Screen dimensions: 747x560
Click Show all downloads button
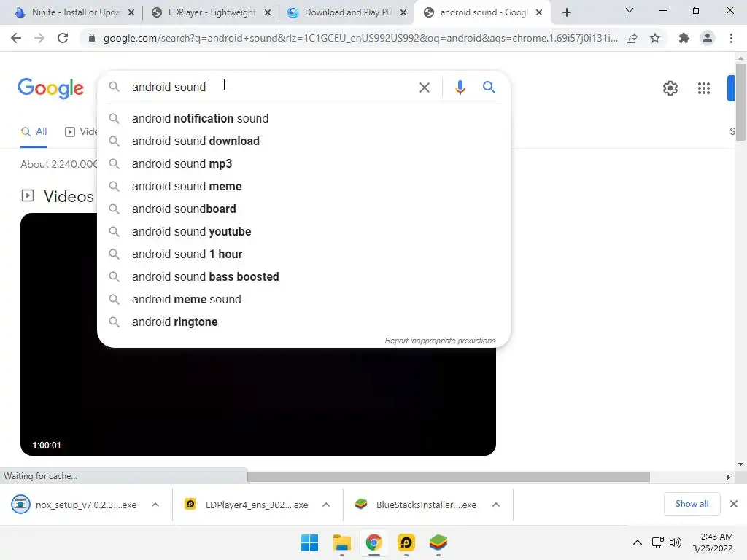point(692,504)
